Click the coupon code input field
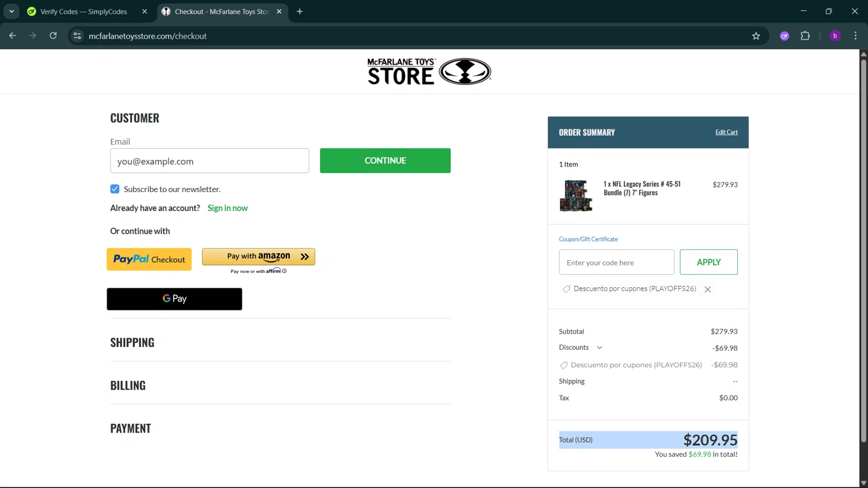Image resolution: width=868 pixels, height=488 pixels. click(x=617, y=263)
